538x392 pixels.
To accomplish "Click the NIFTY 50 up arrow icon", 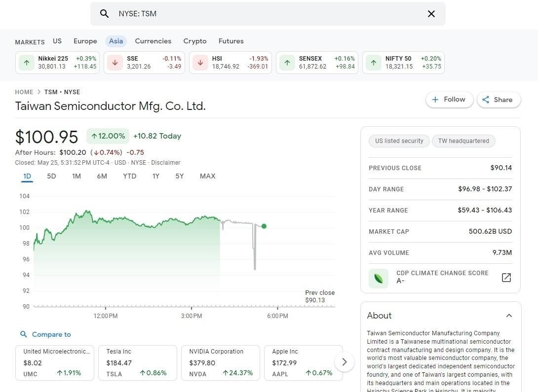I will tap(374, 63).
